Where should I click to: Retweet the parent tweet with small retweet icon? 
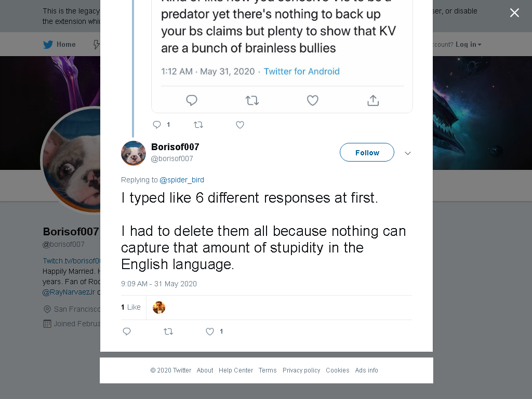(198, 125)
